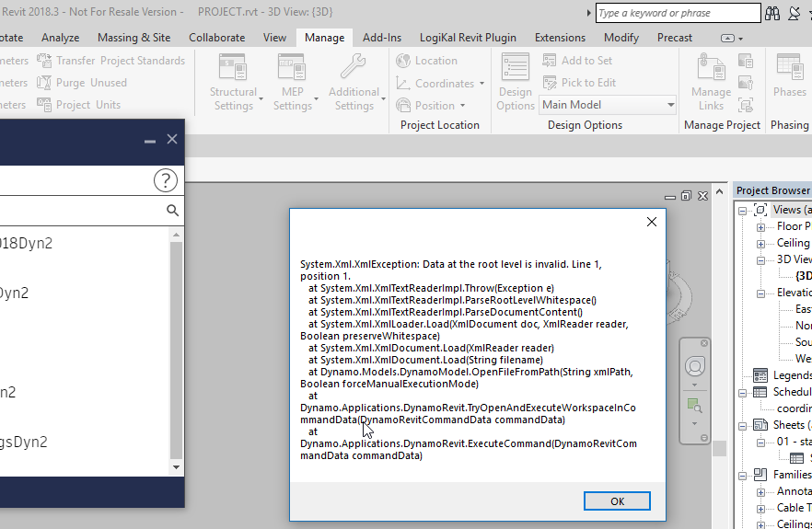Open steering wheel options arrow on navigation bar
Screen dimensions: 812x529
pyautogui.click(x=694, y=385)
